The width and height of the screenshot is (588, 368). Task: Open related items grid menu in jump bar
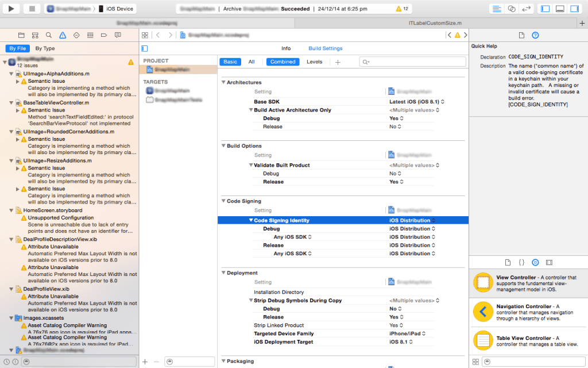pyautogui.click(x=145, y=35)
